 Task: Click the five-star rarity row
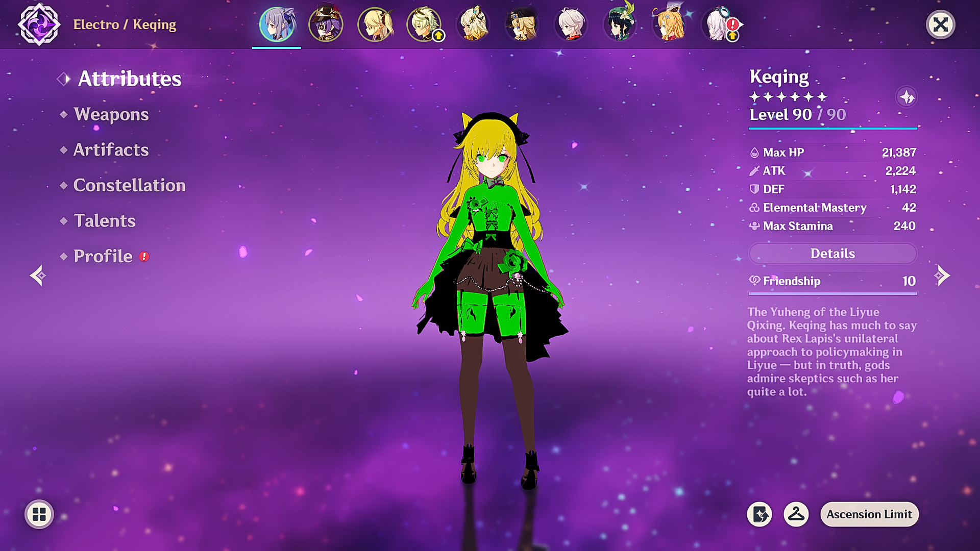(788, 97)
